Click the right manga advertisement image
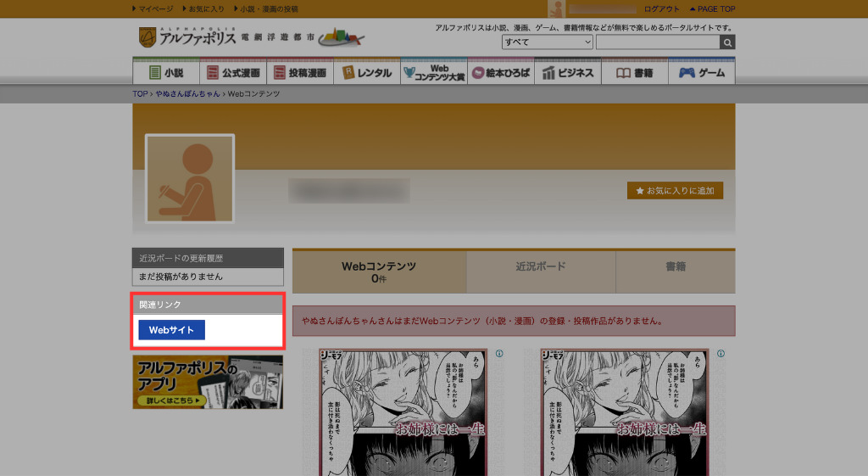Screen dimensions: 868x476 click(x=625, y=412)
